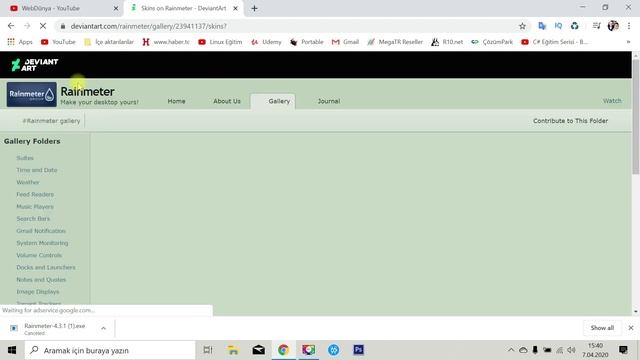Open the media control playlist icon
This screenshot has height=360, width=640.
pyautogui.click(x=596, y=26)
